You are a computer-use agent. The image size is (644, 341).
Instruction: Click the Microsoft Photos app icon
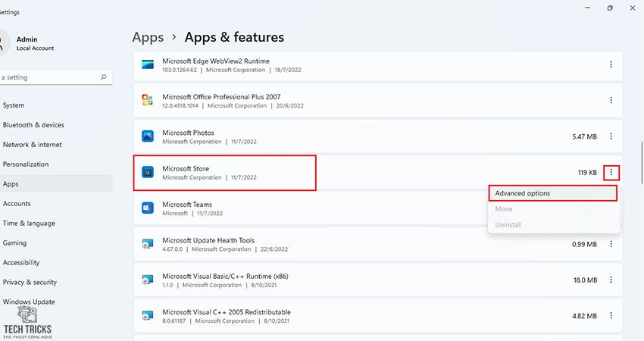(x=148, y=136)
